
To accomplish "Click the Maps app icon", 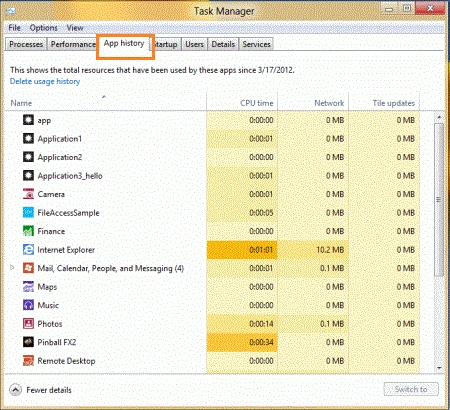I will point(28,286).
